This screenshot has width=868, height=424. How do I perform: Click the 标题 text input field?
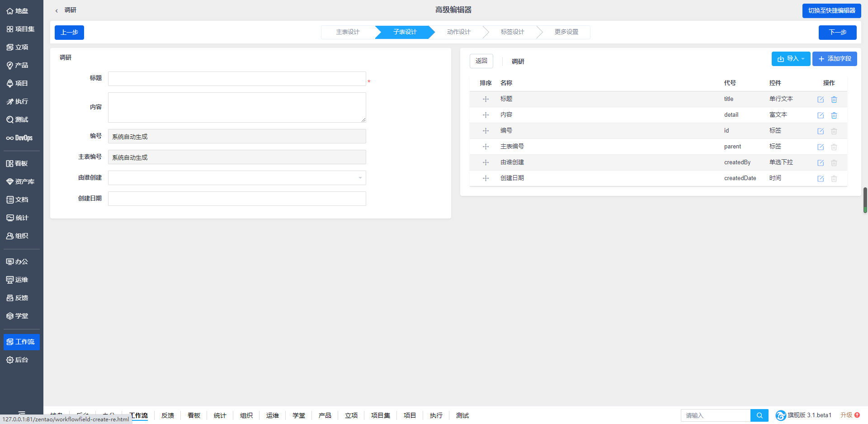236,79
